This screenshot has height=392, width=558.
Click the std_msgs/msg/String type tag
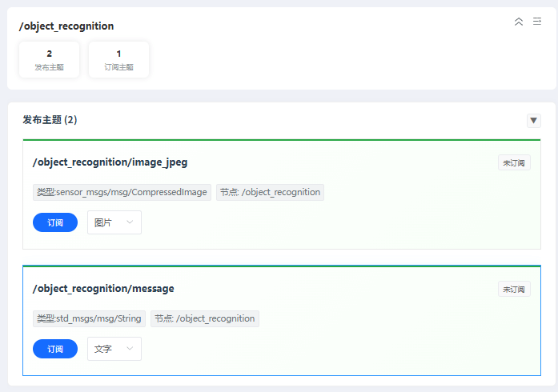pos(89,318)
